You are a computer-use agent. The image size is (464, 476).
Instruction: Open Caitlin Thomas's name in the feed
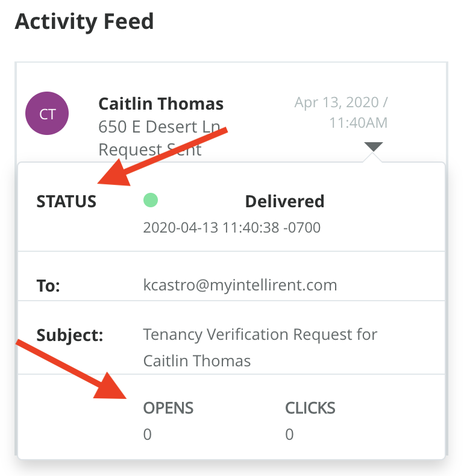(x=161, y=104)
